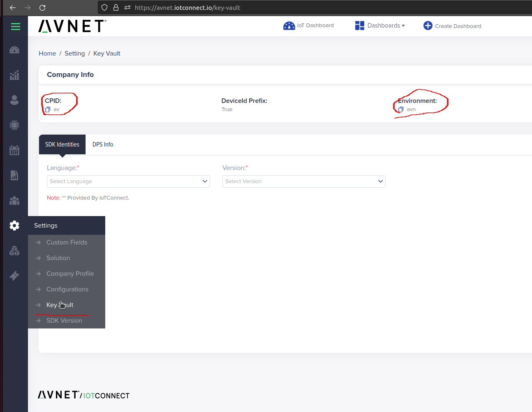Click the Company Info heading
This screenshot has height=412, width=532.
click(x=70, y=74)
